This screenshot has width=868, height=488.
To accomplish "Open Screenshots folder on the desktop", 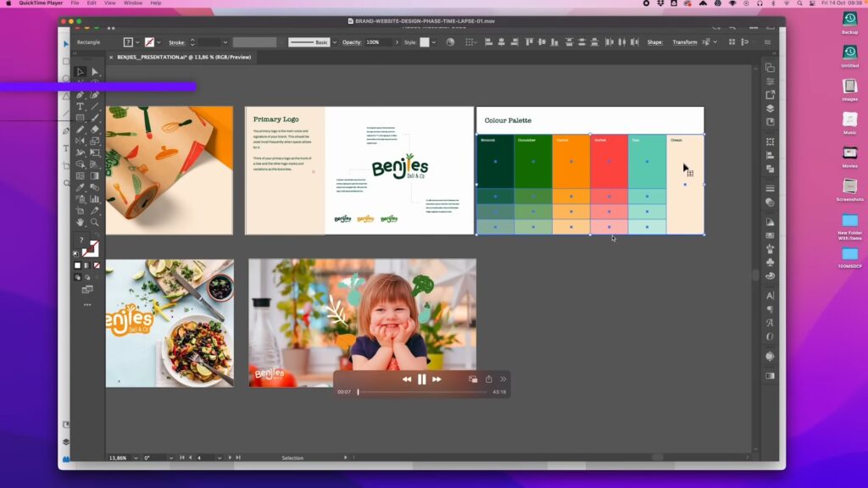I will (x=849, y=190).
